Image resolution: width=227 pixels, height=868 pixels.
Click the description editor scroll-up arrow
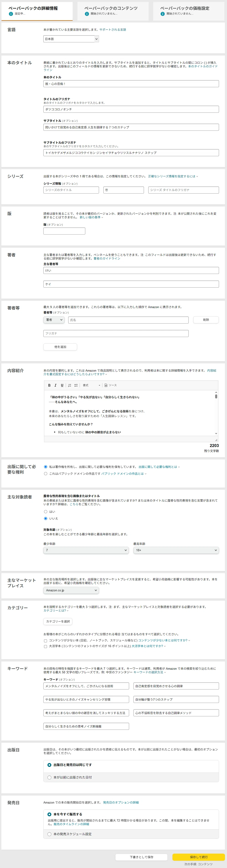click(x=216, y=392)
